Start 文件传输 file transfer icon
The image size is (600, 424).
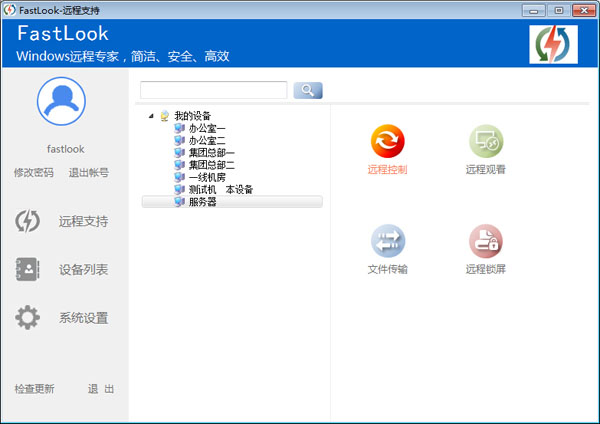tap(388, 241)
